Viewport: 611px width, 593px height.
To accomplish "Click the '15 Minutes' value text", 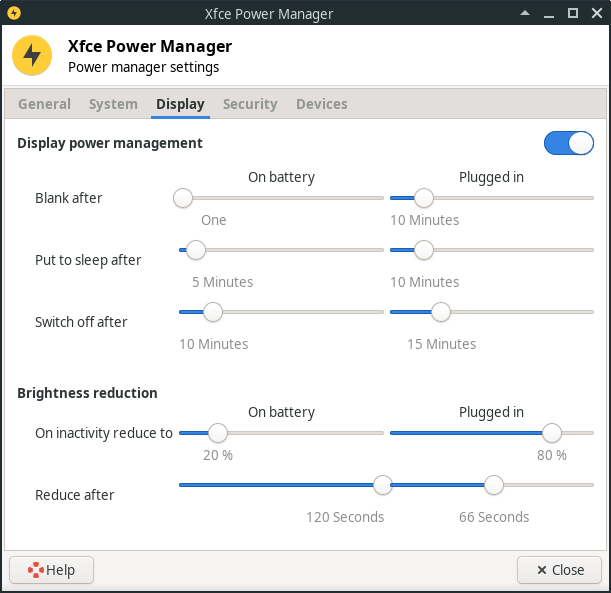I will coord(441,344).
